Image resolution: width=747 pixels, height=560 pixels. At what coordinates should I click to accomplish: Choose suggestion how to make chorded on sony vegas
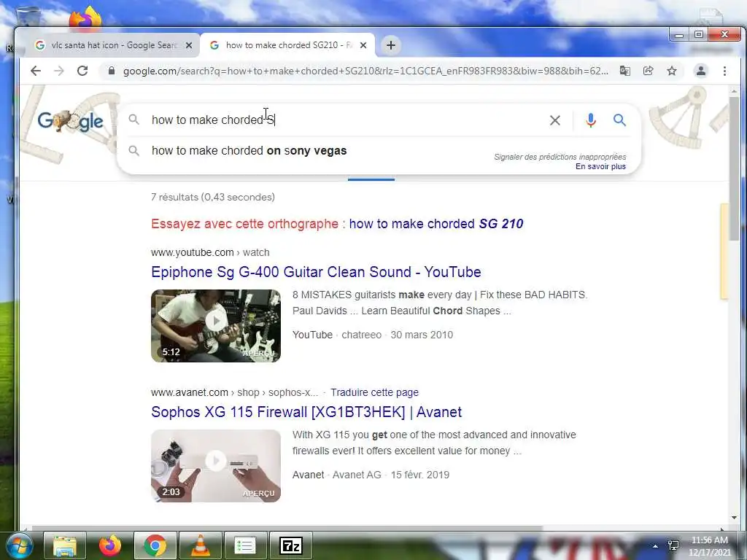(x=379, y=151)
